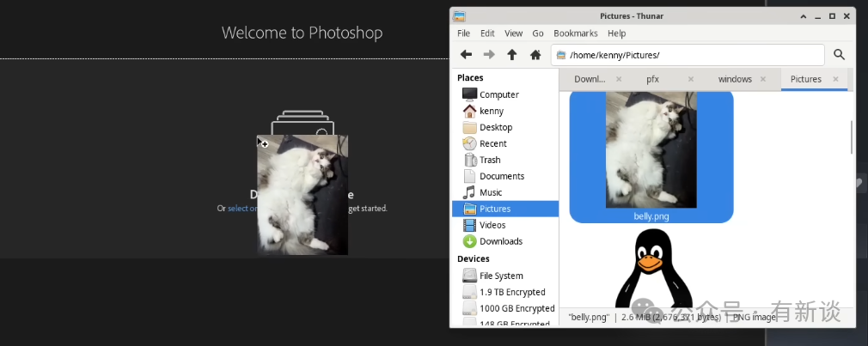Go to parent folder with Up arrow
868x346 pixels.
tap(512, 55)
